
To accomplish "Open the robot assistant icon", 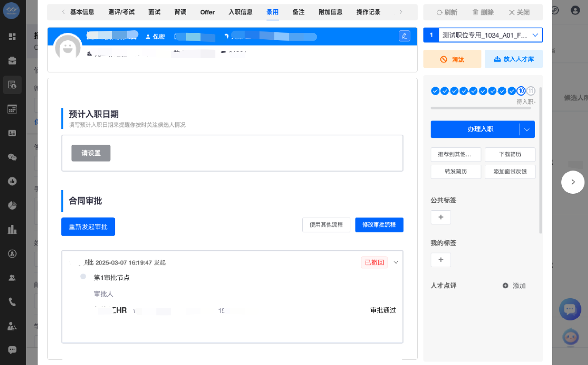I will click(x=570, y=337).
